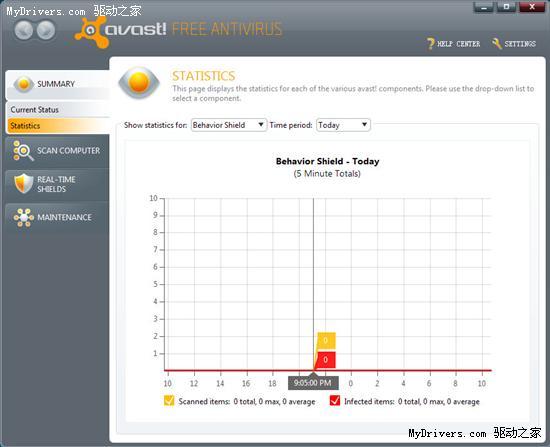Image resolution: width=550 pixels, height=447 pixels.
Task: Open Settings wrench icon
Action: [497, 44]
